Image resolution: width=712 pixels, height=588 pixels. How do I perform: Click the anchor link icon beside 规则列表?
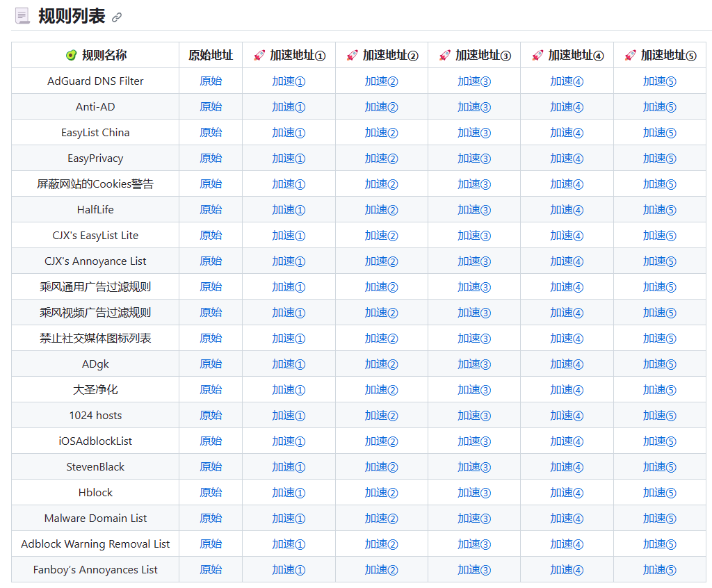tap(117, 17)
